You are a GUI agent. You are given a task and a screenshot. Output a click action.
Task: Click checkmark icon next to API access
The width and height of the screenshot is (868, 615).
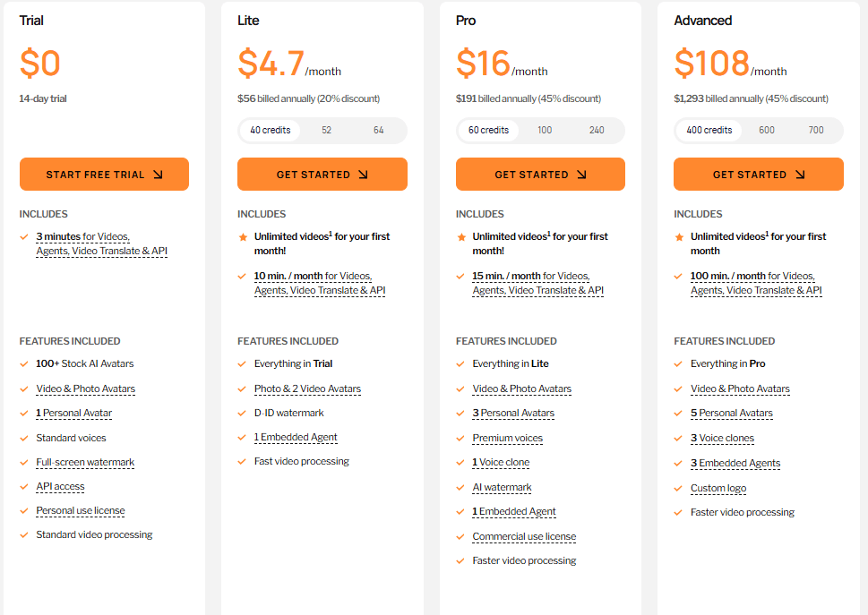24,487
